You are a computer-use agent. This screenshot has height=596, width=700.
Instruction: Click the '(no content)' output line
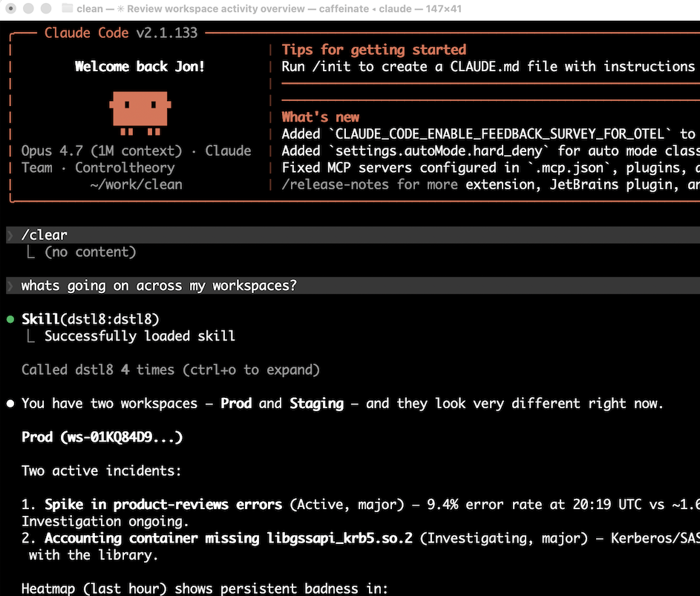tap(91, 252)
